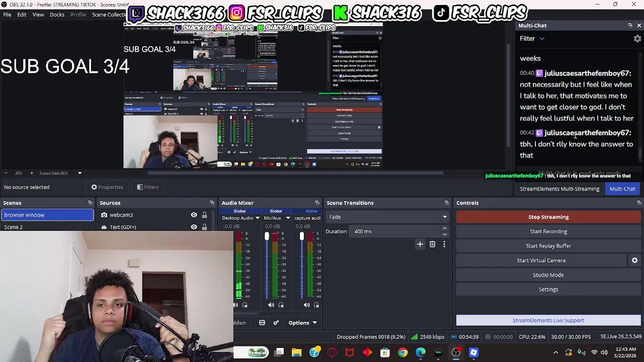644x362 pixels.
Task: Click Start Virtual Camera
Action: point(541,260)
